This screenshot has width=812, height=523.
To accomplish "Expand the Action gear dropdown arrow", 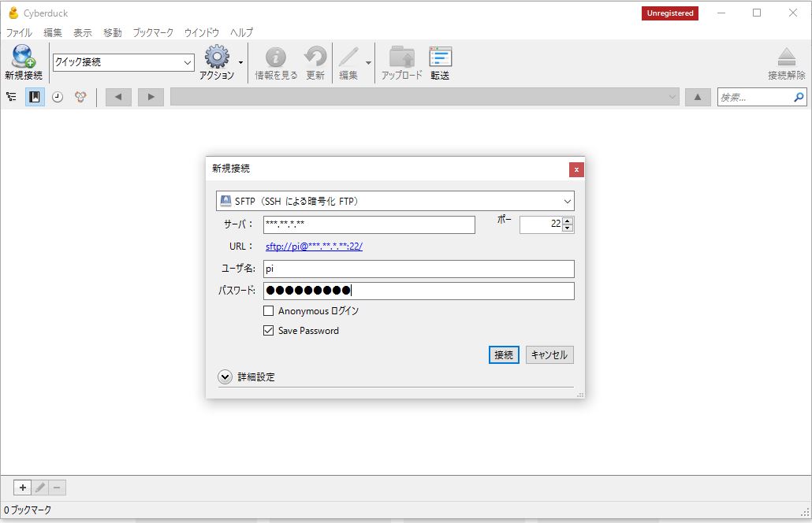I will [x=240, y=62].
